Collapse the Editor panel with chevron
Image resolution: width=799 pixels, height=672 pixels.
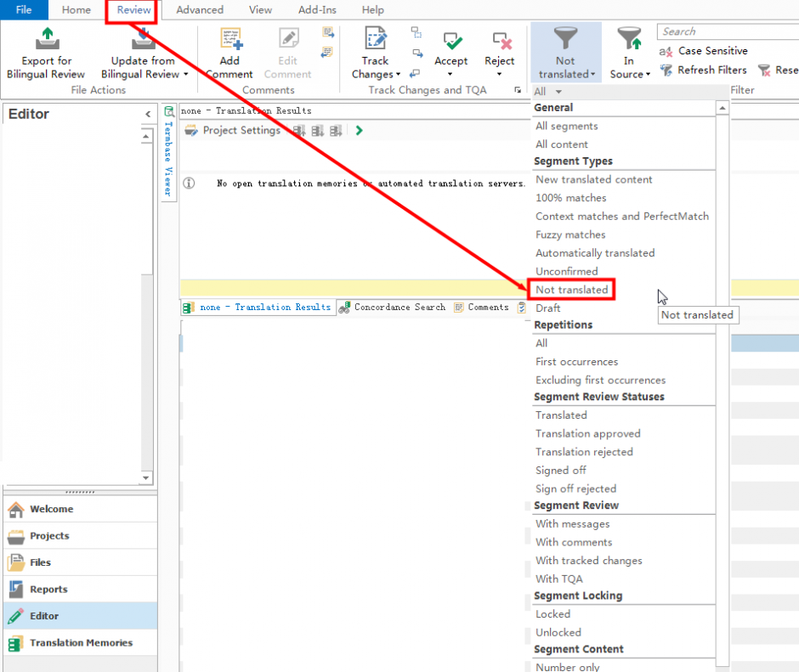(148, 115)
